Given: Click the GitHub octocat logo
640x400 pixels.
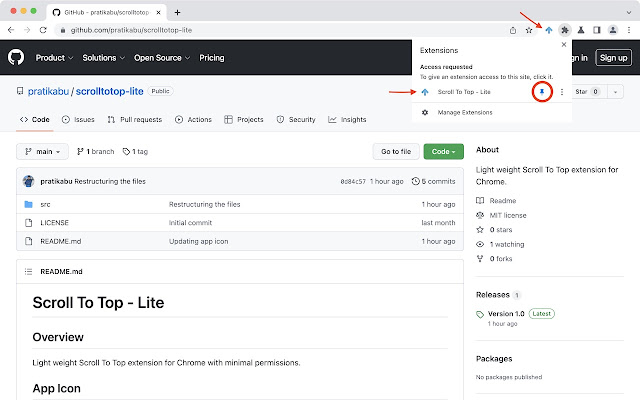Looking at the screenshot, I should 16,58.
